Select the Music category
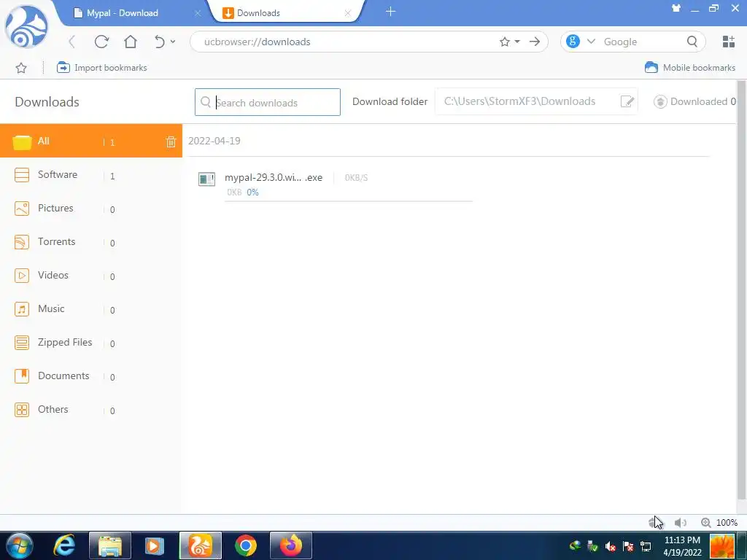Screen dimensions: 747x560 (91, 308)
